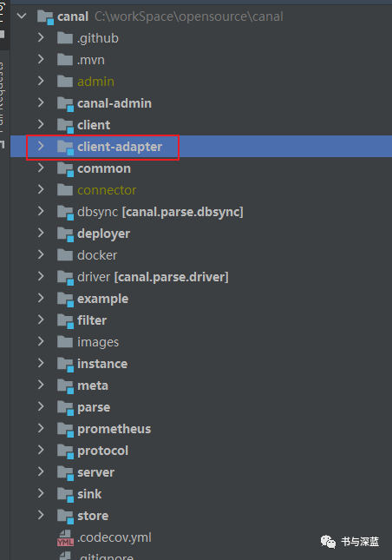The width and height of the screenshot is (392, 560).
Task: Click the canal root module folder icon
Action: [45, 16]
